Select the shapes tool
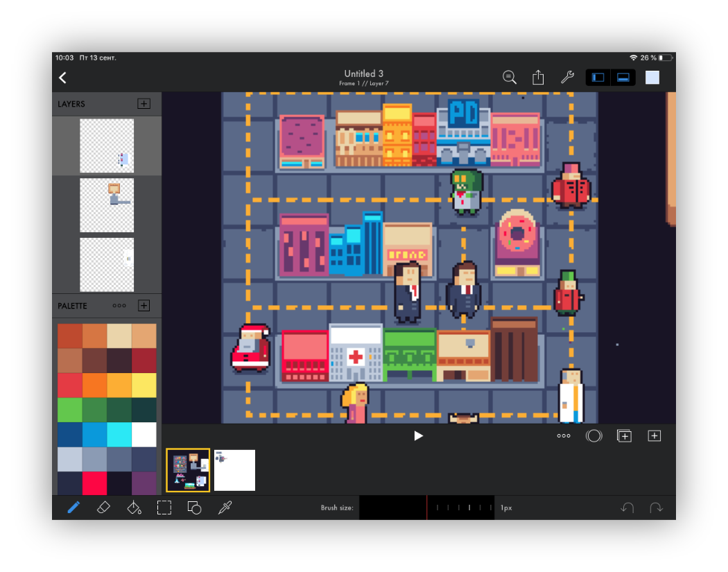This screenshot has width=728, height=572. tap(194, 508)
